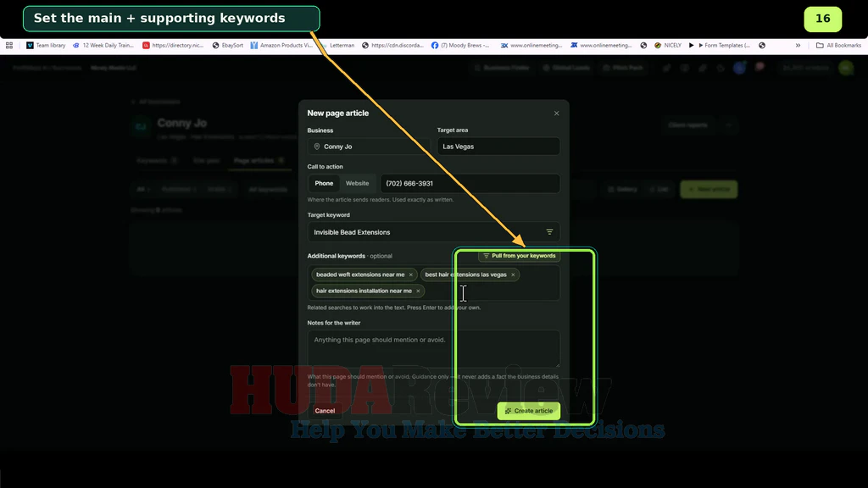Remove 'hair extensions installation near me' chip
This screenshot has height=488, width=868.
click(x=418, y=291)
